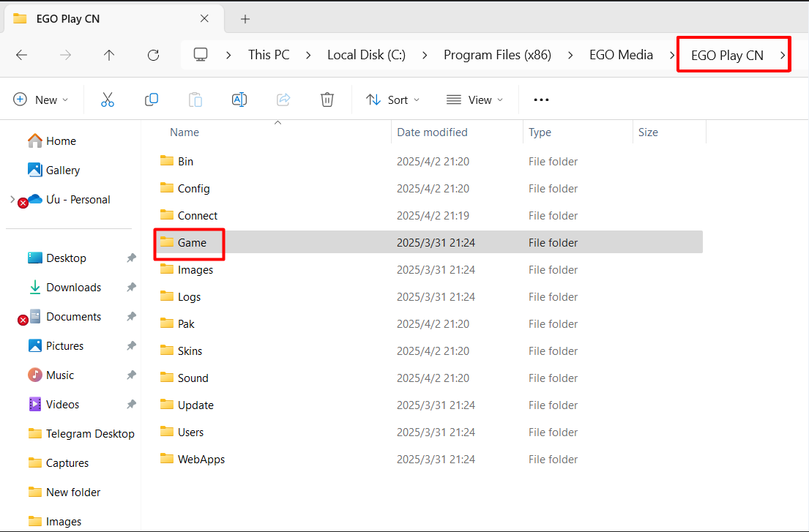Screen dimensions: 809x532
Task: Click the Bin folder icon
Action: [x=167, y=161]
